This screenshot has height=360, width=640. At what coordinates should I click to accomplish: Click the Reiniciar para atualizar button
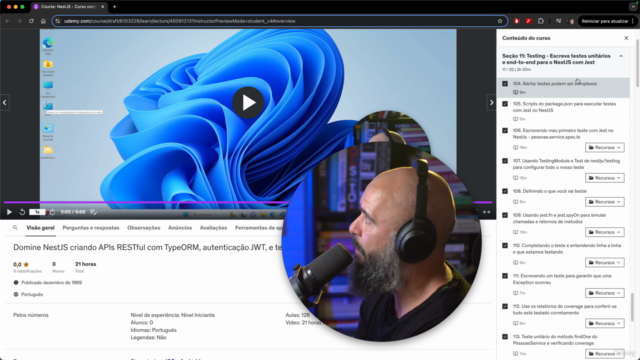click(605, 21)
